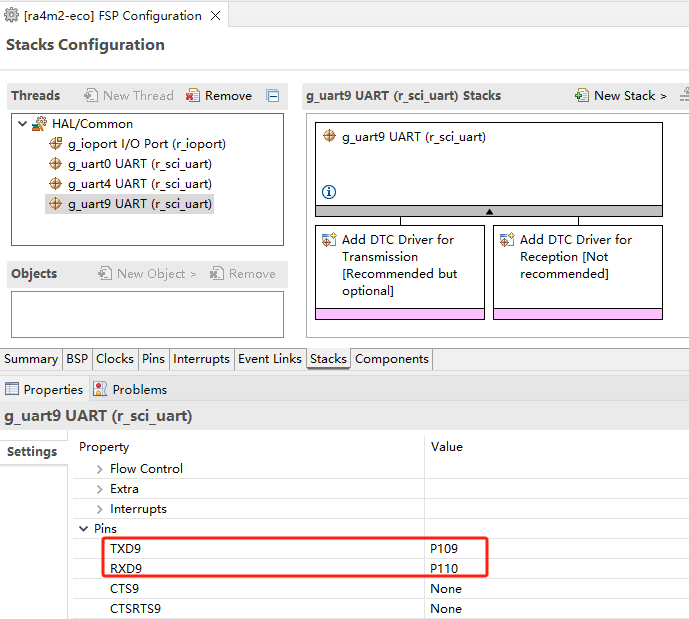
Task: Click the New Thread icon
Action: 91,95
